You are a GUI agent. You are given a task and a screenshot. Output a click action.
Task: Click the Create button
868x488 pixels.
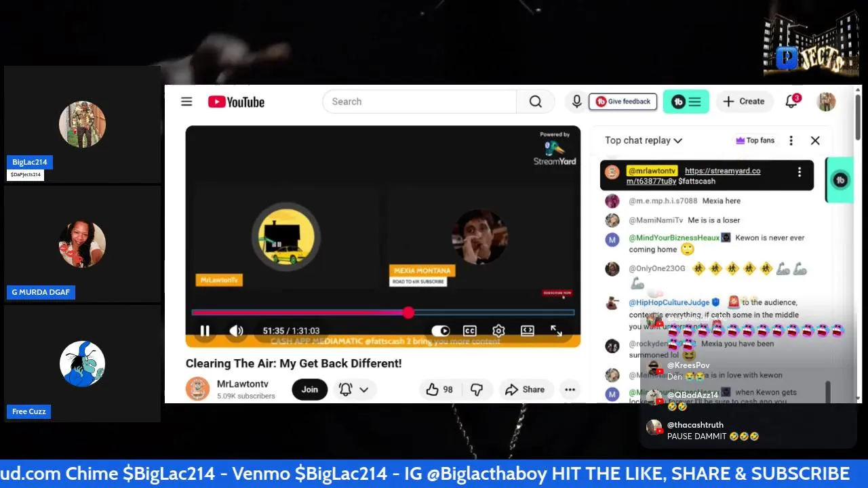coord(744,102)
